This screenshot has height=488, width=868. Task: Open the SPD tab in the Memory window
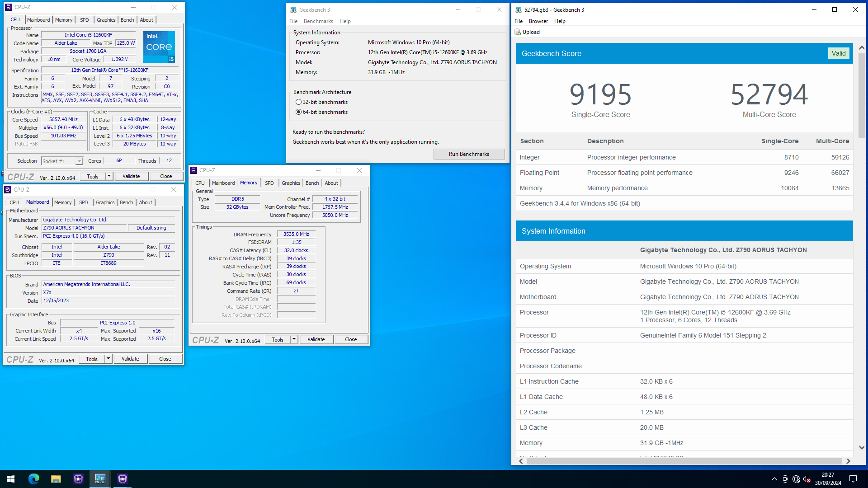coord(269,183)
